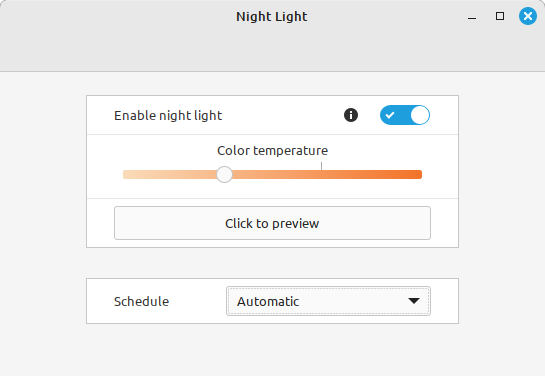Set temperature to the pale slider end

pos(125,174)
